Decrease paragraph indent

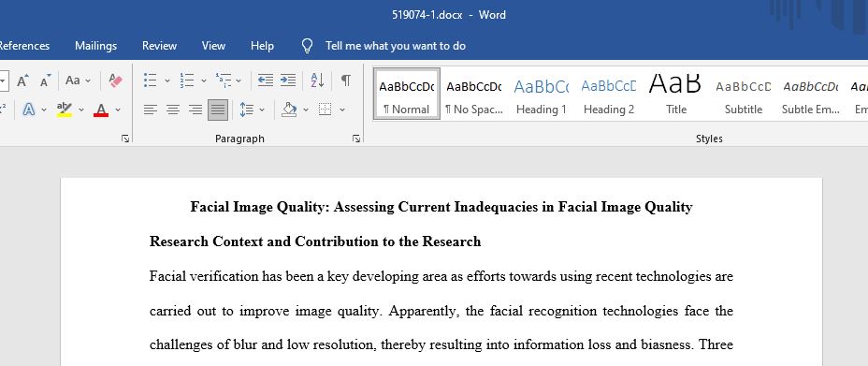(x=265, y=81)
